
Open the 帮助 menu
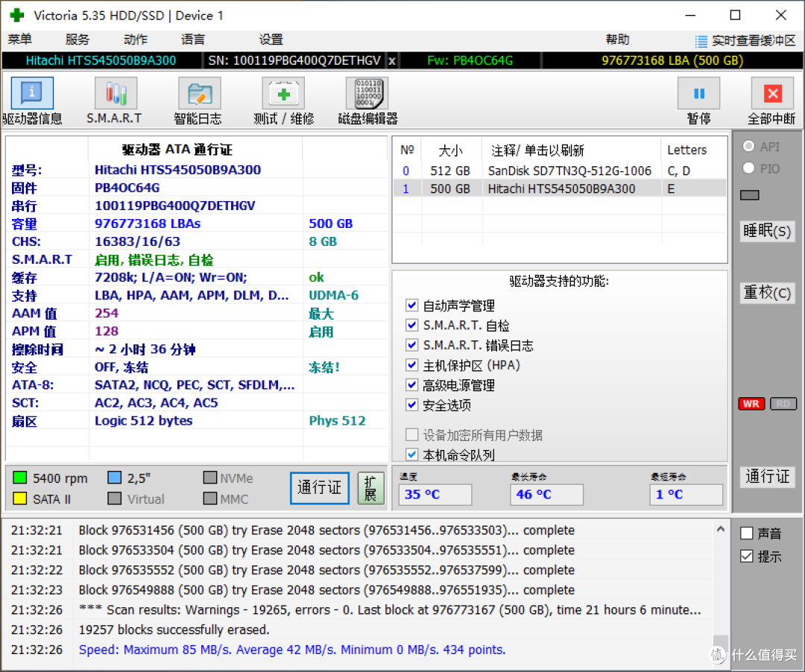tap(618, 39)
